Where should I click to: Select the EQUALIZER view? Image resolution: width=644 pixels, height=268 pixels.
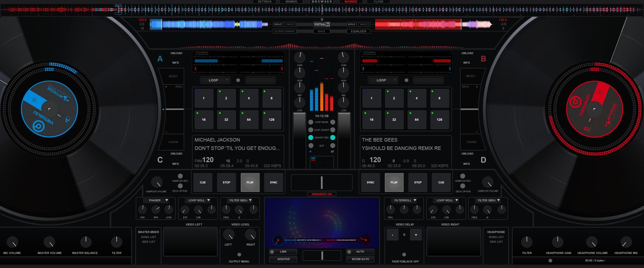tap(359, 31)
